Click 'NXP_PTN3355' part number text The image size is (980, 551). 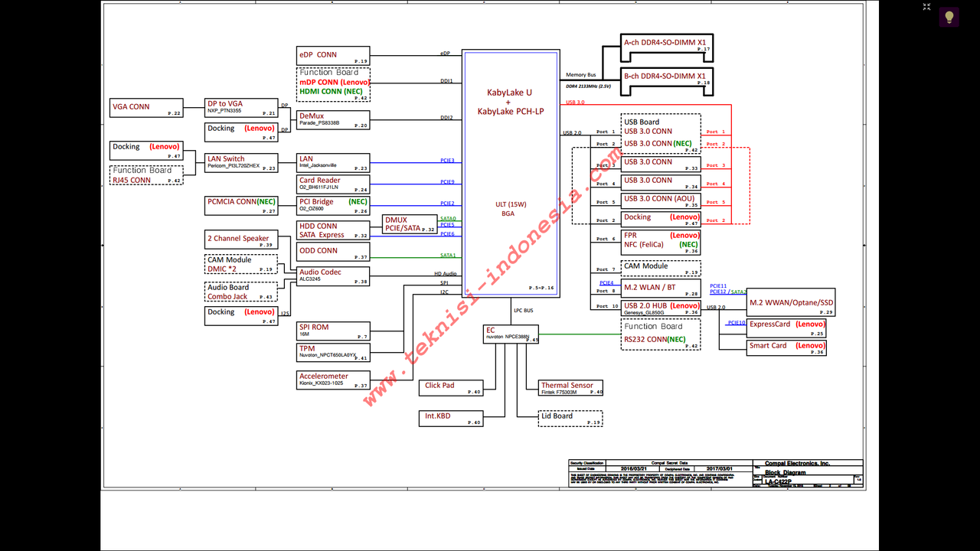[x=225, y=111]
